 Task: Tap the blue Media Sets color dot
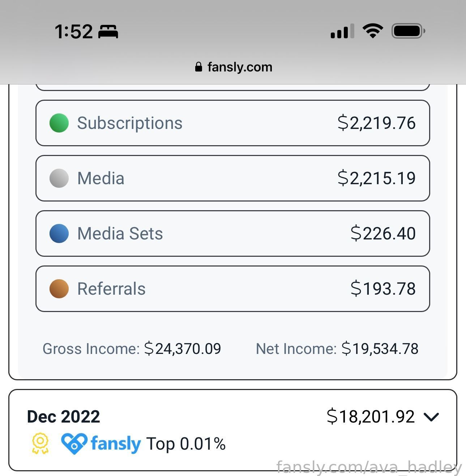pos(59,233)
